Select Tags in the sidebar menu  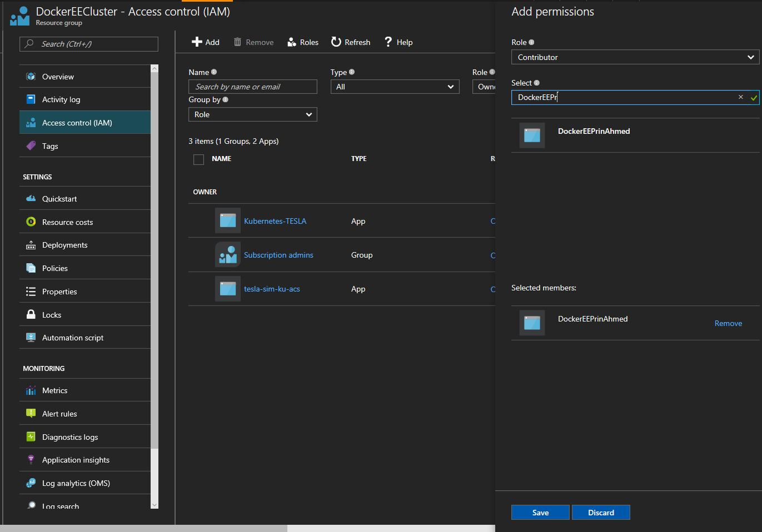click(x=85, y=146)
